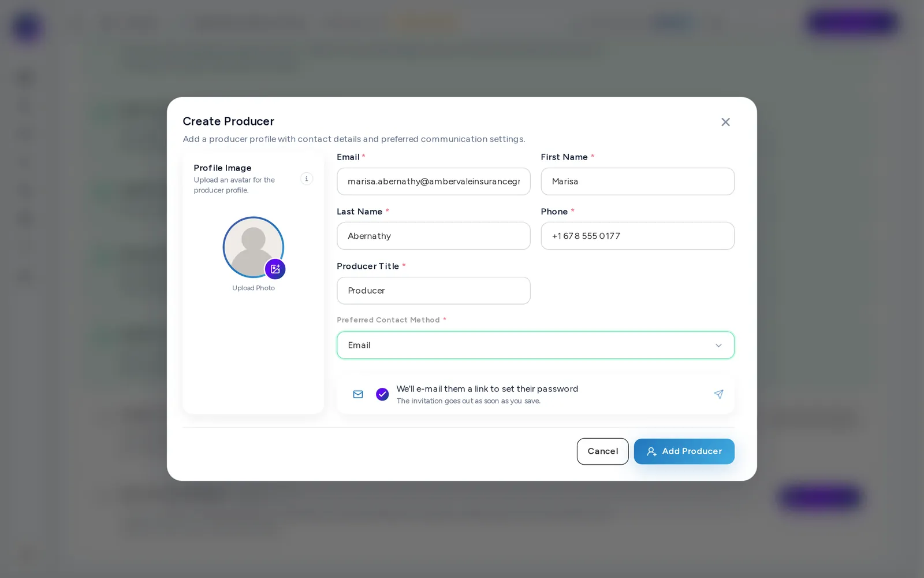Click the 'Profile Image' heading
This screenshot has width=924, height=578.
222,168
